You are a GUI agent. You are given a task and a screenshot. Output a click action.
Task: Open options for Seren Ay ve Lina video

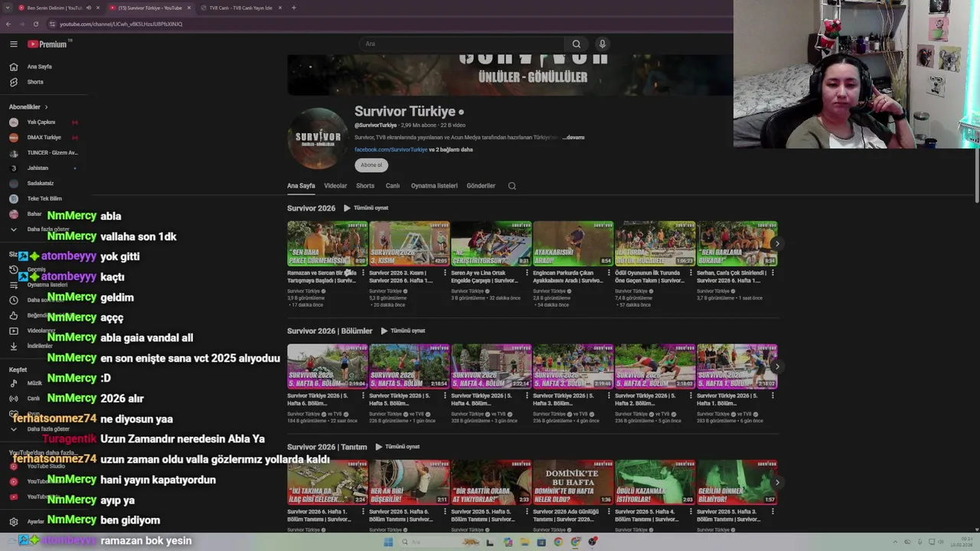(527, 273)
